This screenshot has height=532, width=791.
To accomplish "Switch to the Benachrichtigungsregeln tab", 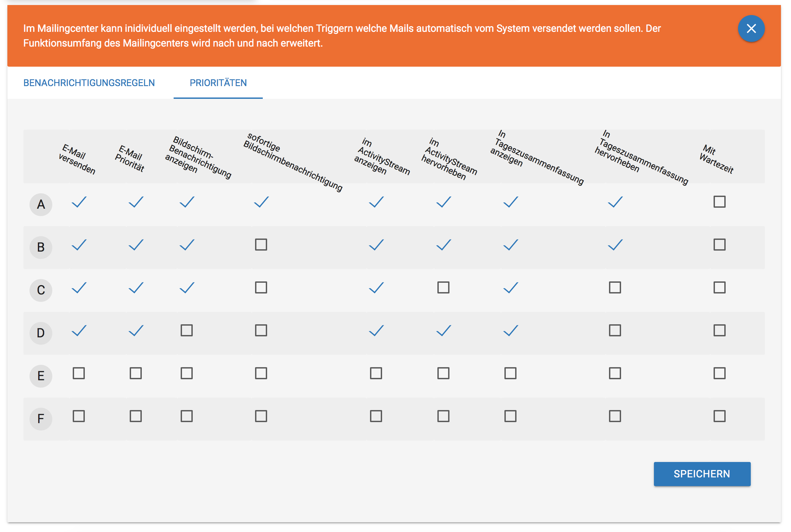I will point(89,83).
